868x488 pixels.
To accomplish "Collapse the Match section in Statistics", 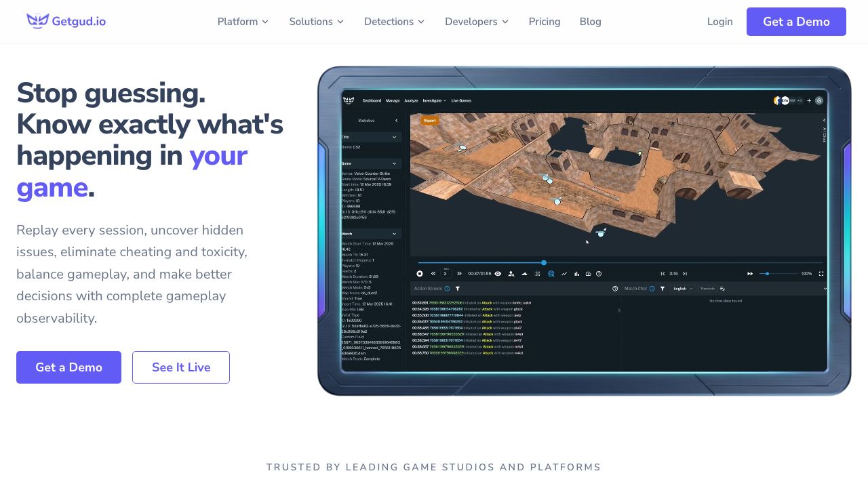I will pyautogui.click(x=394, y=234).
